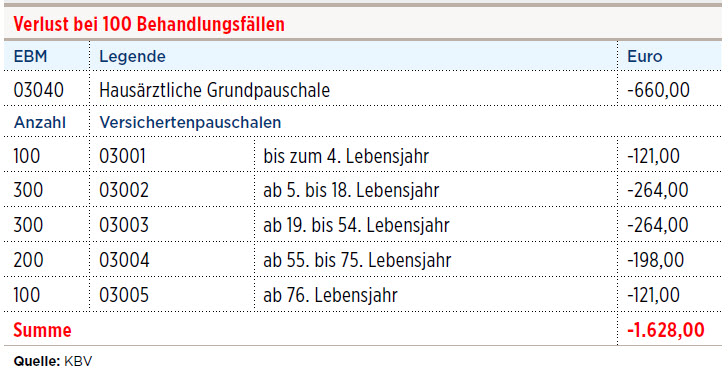Select the 'Hausärztliche Grundpauschale' cell

click(x=214, y=90)
